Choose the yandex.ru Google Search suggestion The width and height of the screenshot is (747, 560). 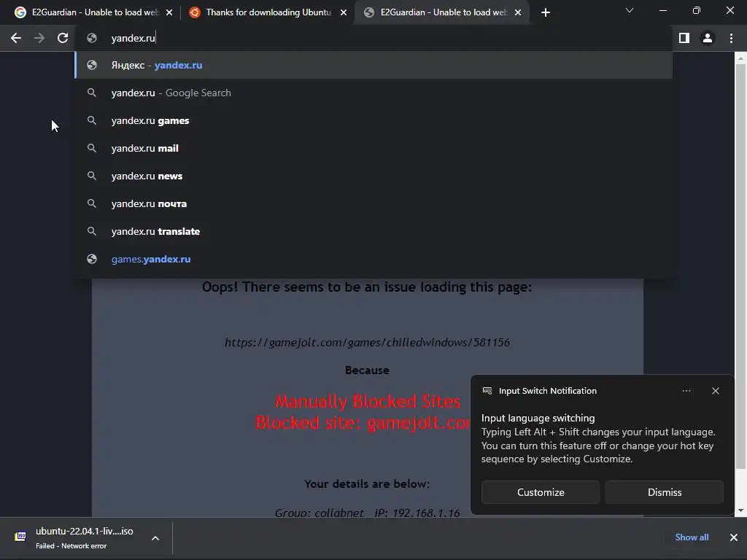[x=374, y=93]
